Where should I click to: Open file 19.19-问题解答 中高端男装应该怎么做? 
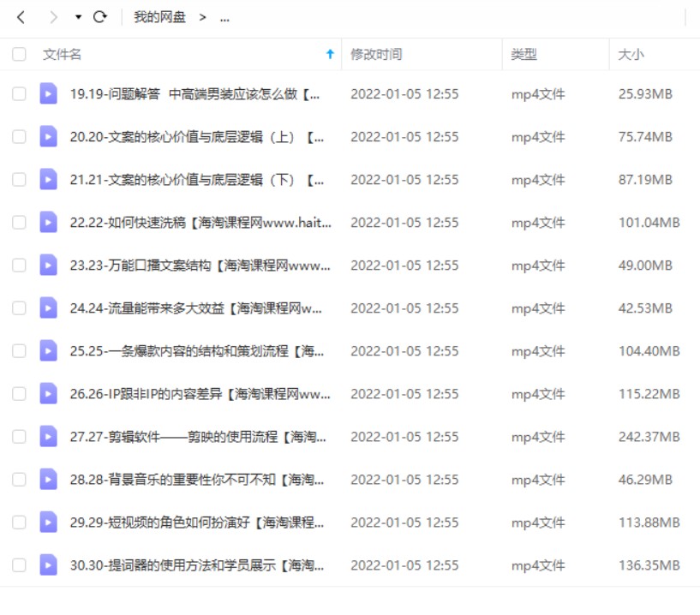pyautogui.click(x=194, y=93)
